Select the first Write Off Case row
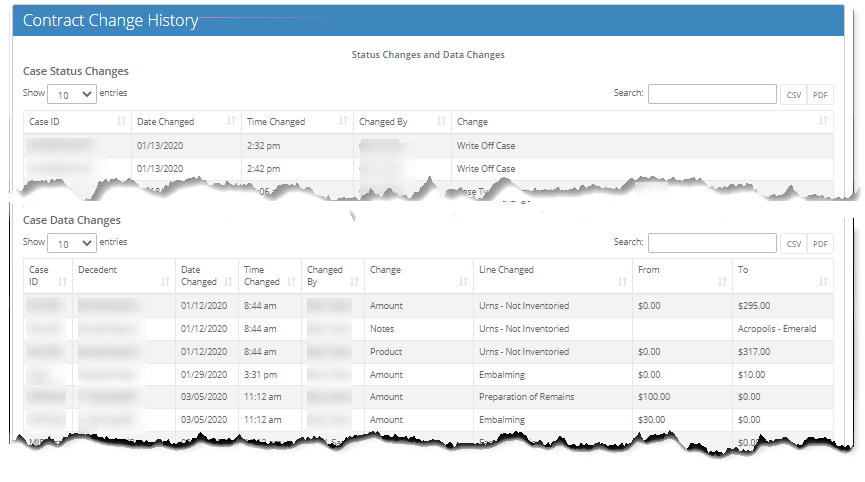Screen dimensions: 865x482 486,146
